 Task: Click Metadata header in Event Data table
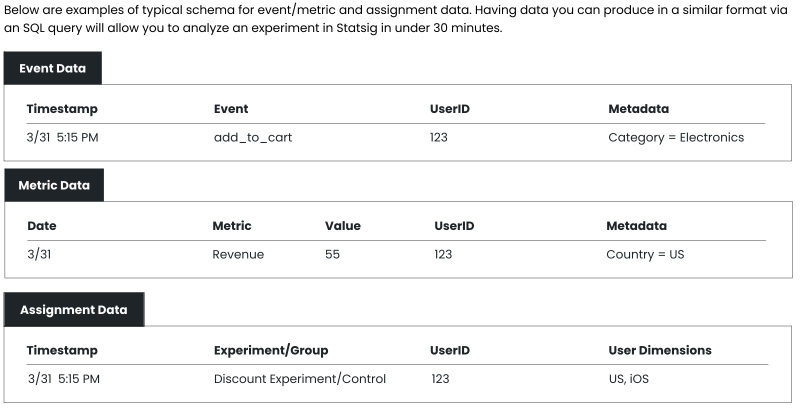[x=638, y=109]
